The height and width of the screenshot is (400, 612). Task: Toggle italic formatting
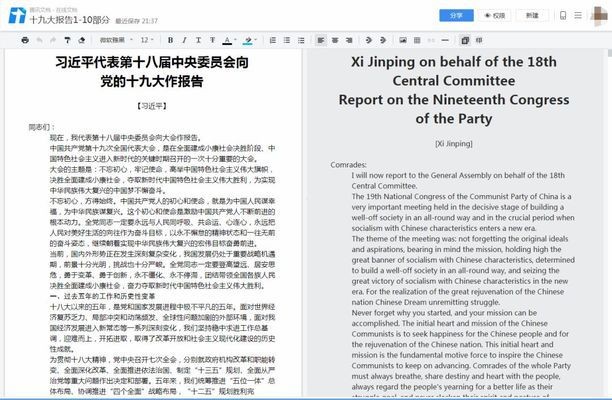tap(184, 40)
